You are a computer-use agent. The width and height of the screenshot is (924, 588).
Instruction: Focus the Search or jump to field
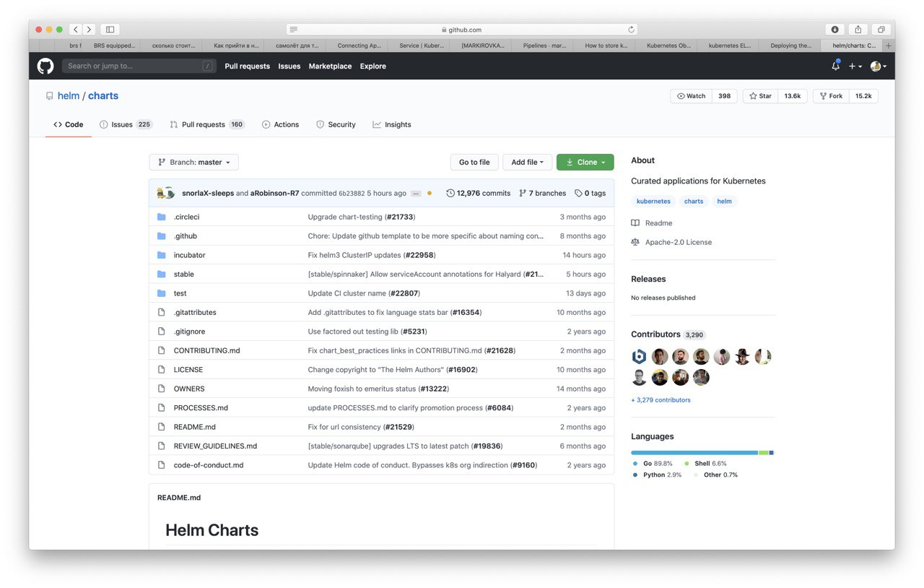139,66
